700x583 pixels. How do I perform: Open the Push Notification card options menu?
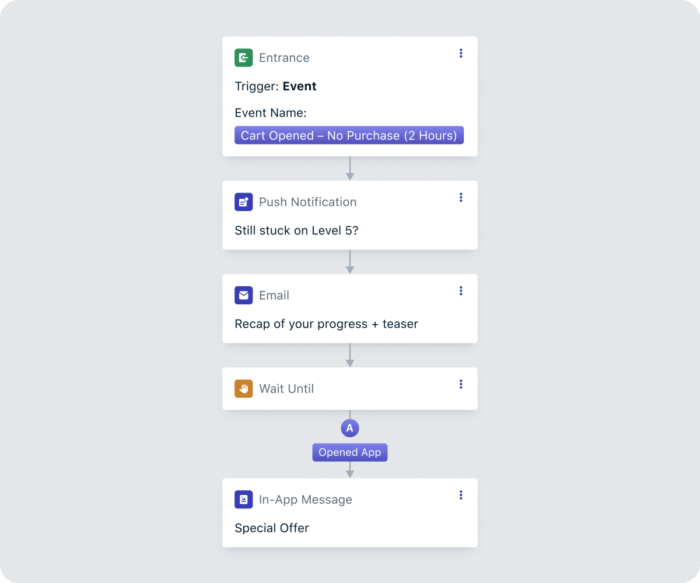(x=461, y=198)
